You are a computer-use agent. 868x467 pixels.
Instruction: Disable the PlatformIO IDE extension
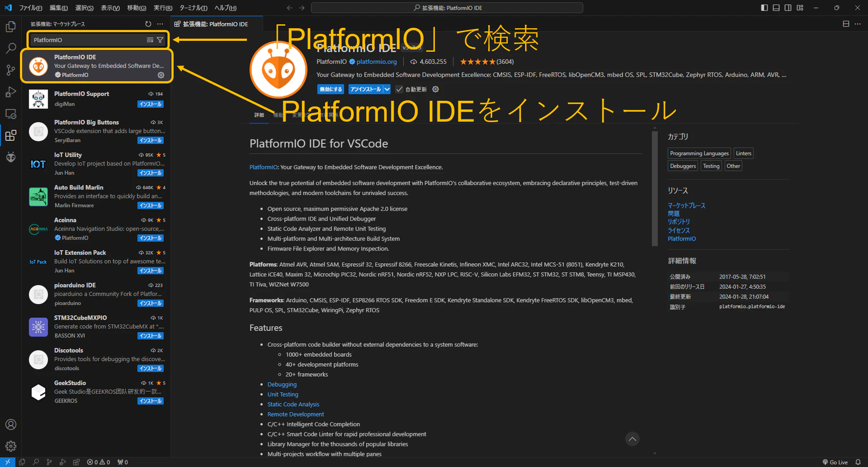pyautogui.click(x=331, y=89)
